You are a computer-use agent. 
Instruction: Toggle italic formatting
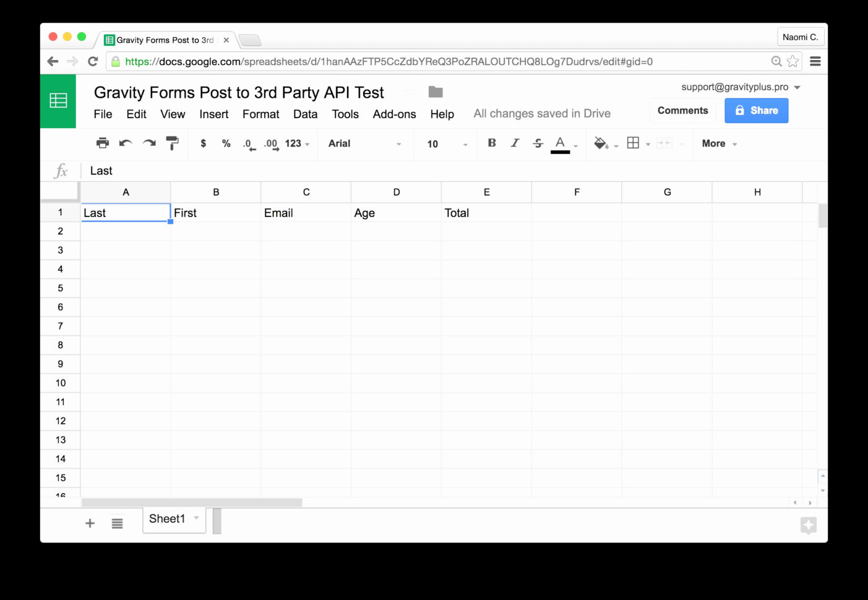pos(515,143)
